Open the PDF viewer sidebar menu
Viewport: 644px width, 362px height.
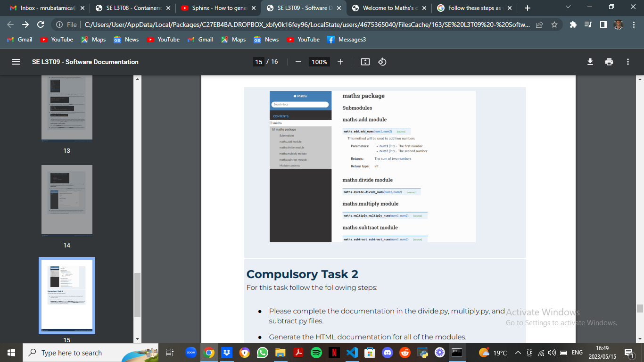click(x=16, y=61)
